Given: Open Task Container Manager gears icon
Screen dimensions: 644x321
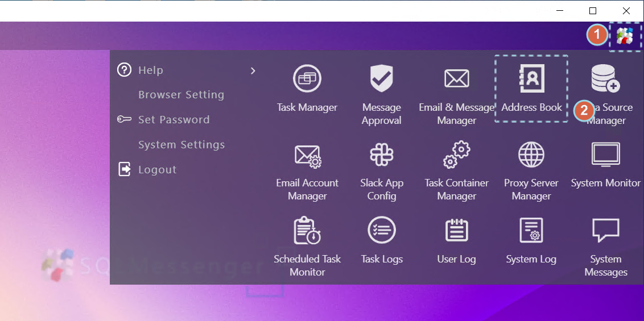Looking at the screenshot, I should (456, 154).
